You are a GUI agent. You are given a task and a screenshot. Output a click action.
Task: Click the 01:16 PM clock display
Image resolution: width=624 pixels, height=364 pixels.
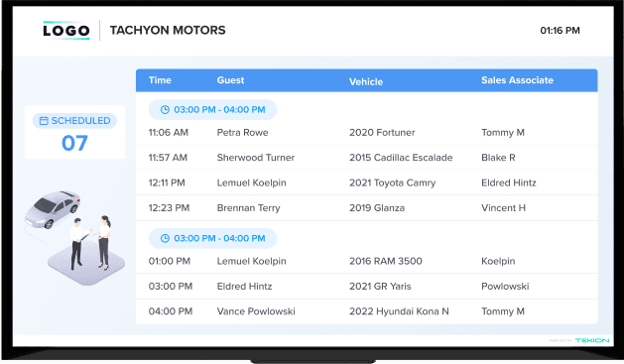tap(560, 31)
